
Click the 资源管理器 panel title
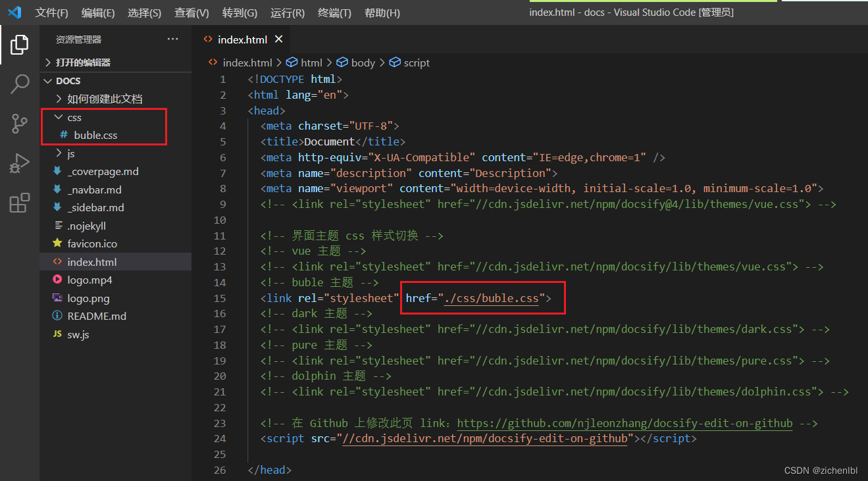click(78, 39)
